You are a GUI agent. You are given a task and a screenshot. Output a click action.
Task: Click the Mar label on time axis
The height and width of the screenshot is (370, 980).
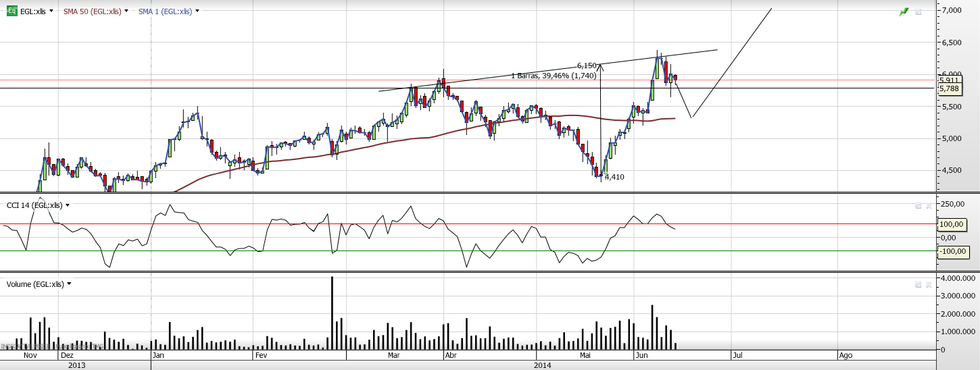click(395, 354)
